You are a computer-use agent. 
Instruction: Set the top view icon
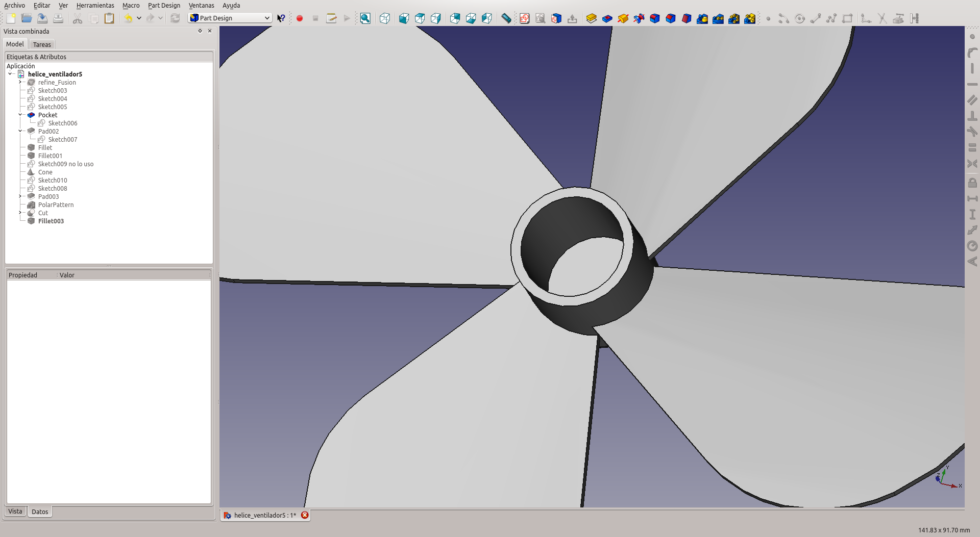pos(420,18)
